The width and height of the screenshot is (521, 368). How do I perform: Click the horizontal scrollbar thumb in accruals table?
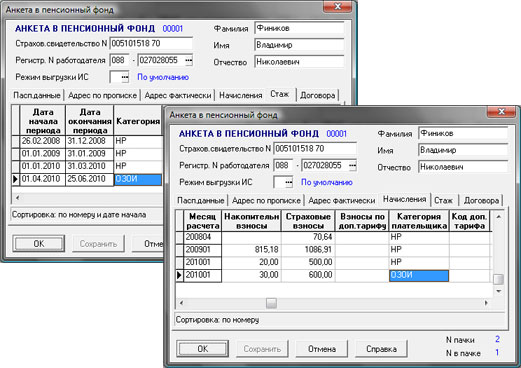(x=271, y=303)
